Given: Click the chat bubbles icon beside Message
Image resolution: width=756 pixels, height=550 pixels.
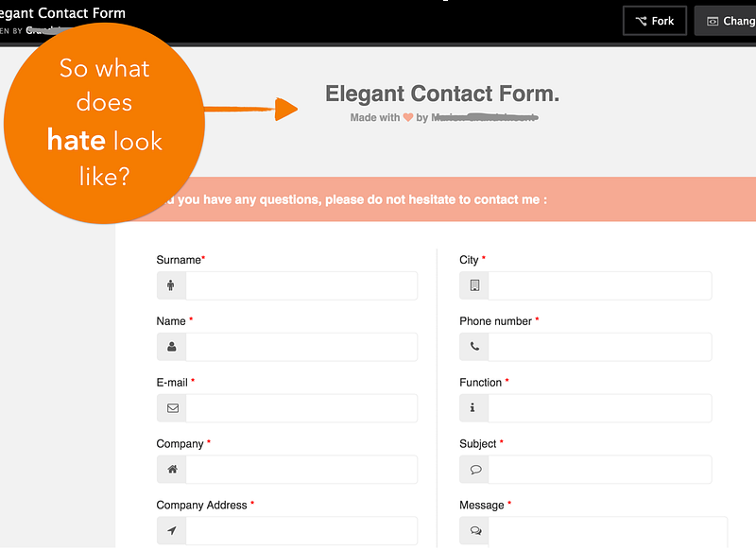Looking at the screenshot, I should pos(476,530).
